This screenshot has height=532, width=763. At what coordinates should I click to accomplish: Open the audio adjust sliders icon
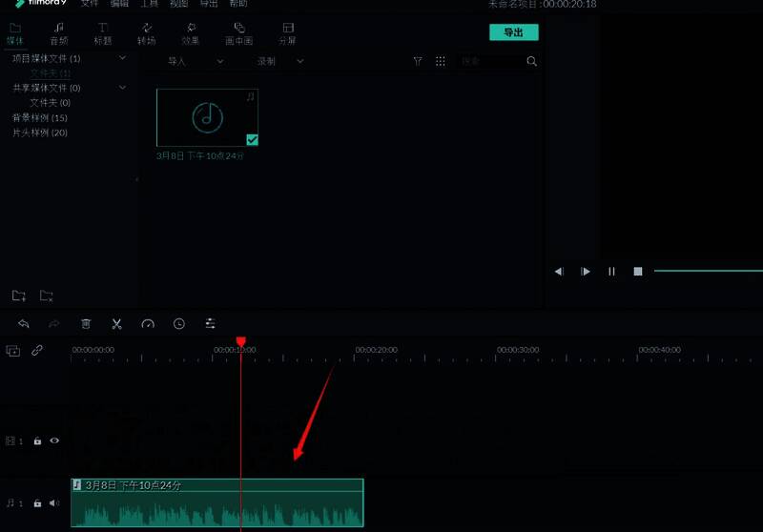[210, 324]
